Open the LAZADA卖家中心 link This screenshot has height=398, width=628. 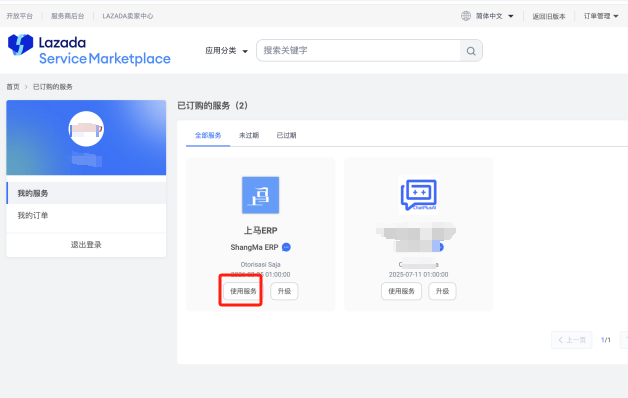pos(128,16)
